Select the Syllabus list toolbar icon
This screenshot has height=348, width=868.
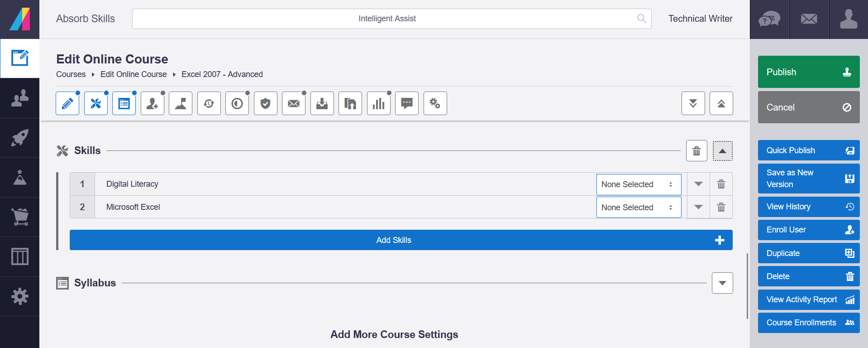point(124,103)
